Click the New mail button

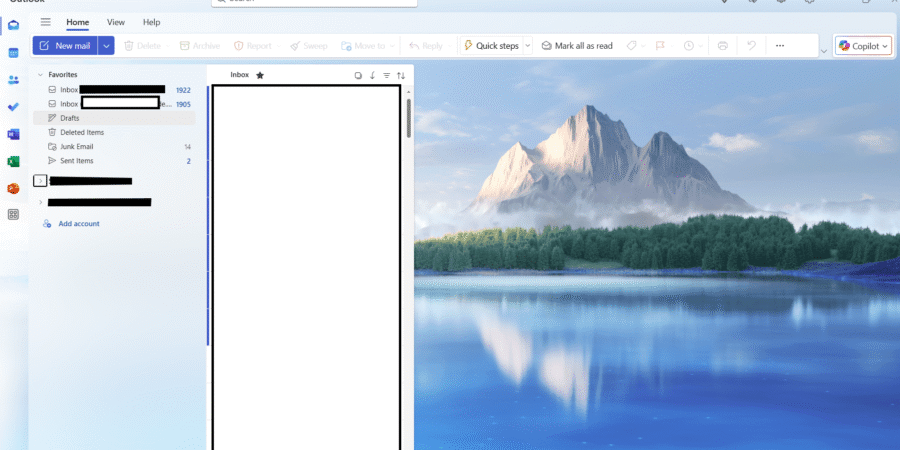65,46
